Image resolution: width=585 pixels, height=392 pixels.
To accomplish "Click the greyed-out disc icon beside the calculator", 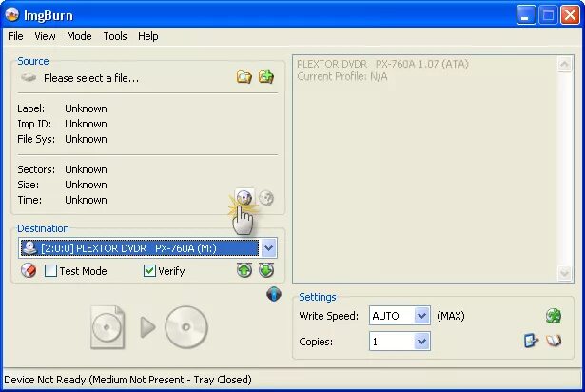I will tap(266, 198).
